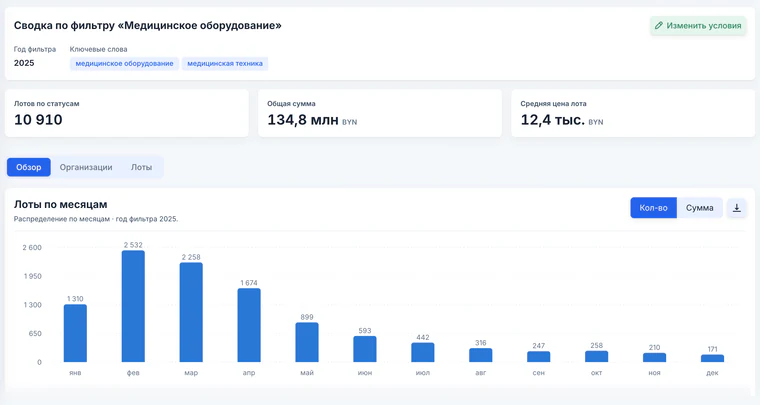Click the январь bar labeled 1 310
This screenshot has width=760, height=405.
tap(75, 333)
